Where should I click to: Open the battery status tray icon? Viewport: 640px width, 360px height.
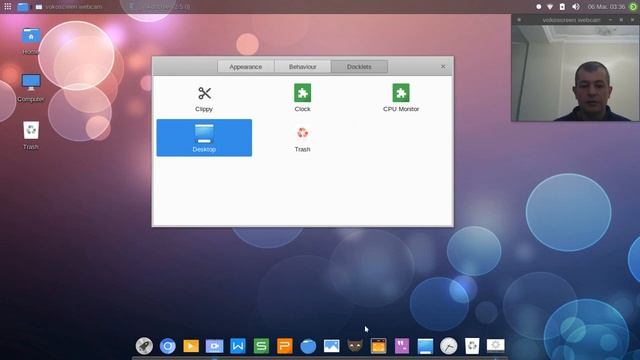coord(562,7)
